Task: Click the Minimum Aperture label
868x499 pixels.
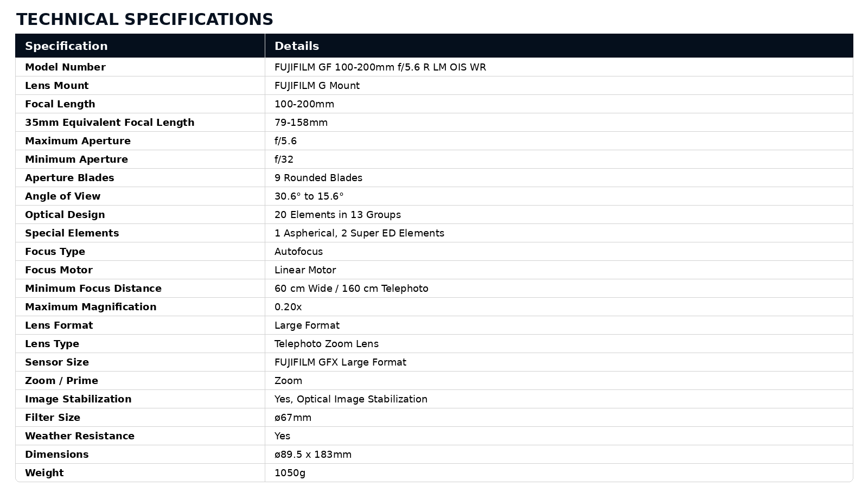Action: click(76, 159)
